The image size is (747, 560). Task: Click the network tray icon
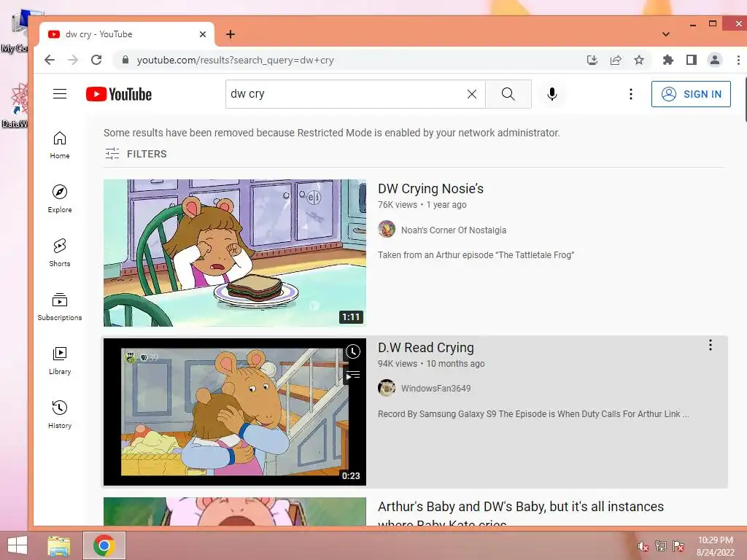[x=661, y=546]
